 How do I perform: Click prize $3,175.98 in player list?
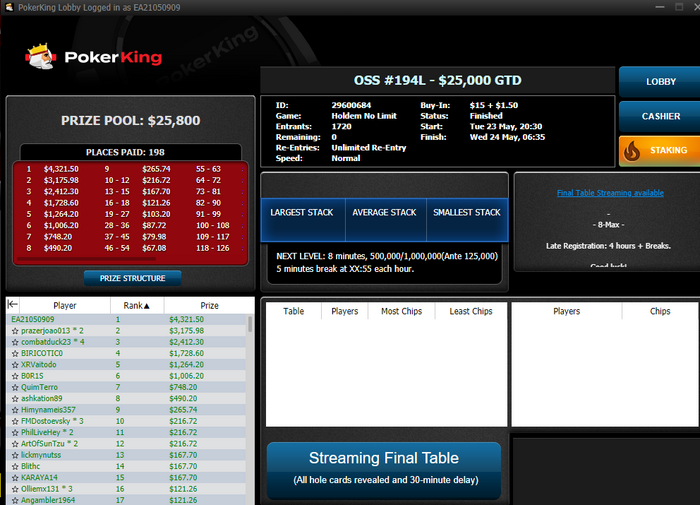186,331
